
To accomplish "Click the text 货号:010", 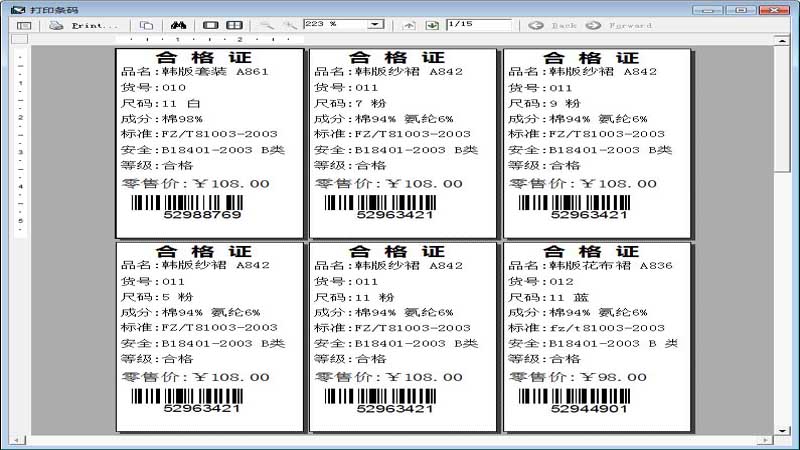I will [153, 87].
